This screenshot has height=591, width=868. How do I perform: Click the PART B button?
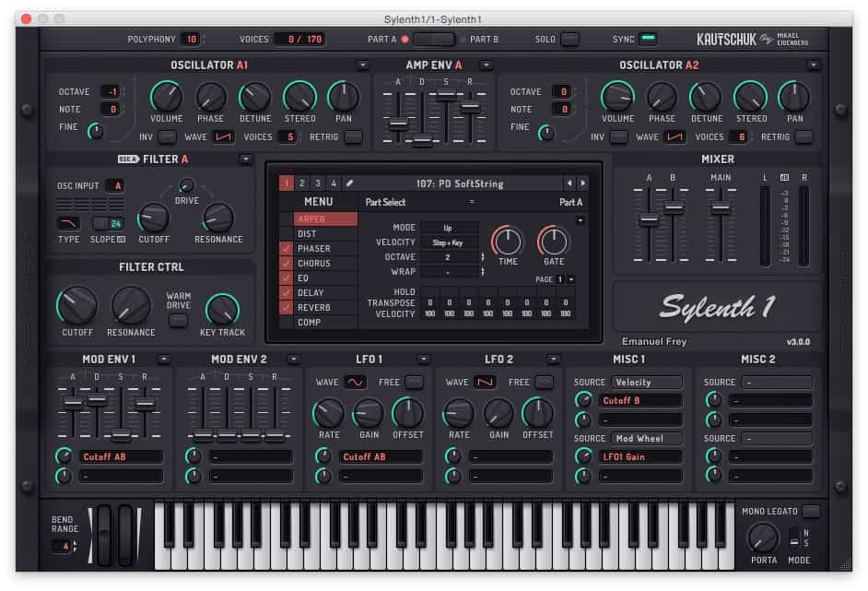(484, 39)
